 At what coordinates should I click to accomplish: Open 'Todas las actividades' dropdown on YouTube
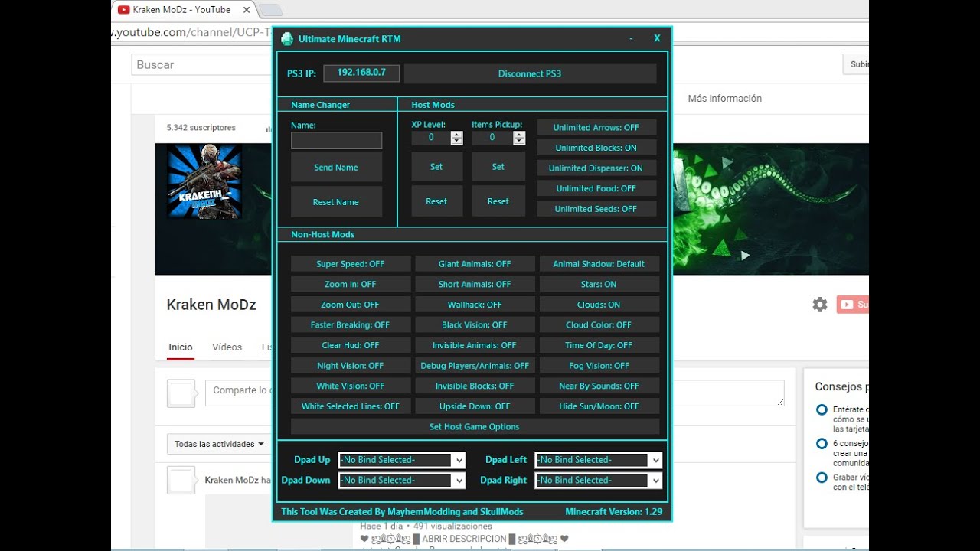click(x=220, y=444)
